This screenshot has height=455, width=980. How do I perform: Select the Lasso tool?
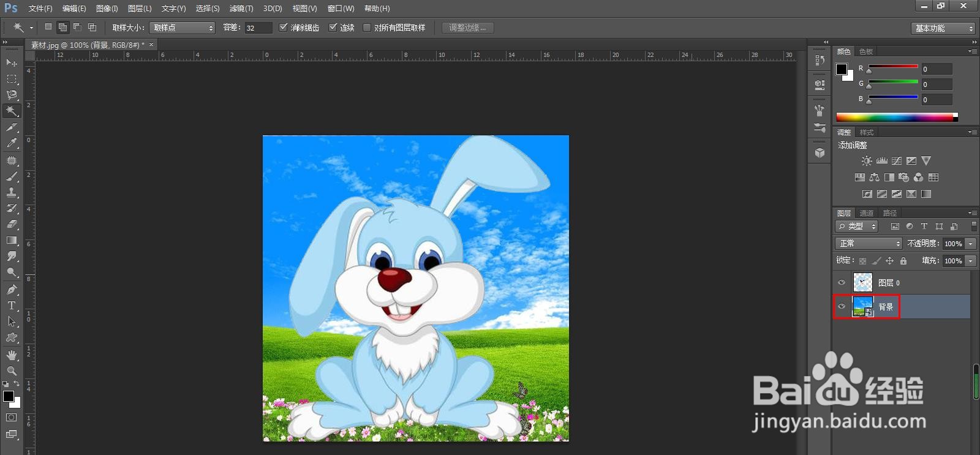coord(12,95)
